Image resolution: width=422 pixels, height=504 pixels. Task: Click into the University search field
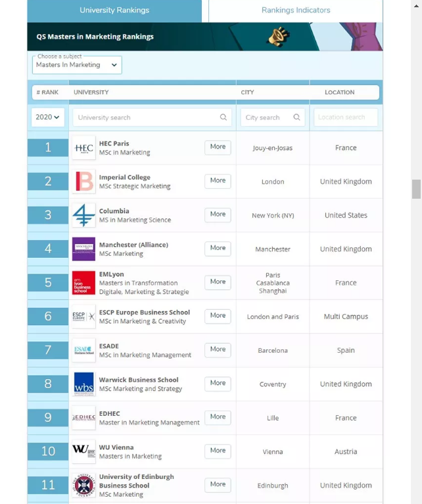(152, 117)
